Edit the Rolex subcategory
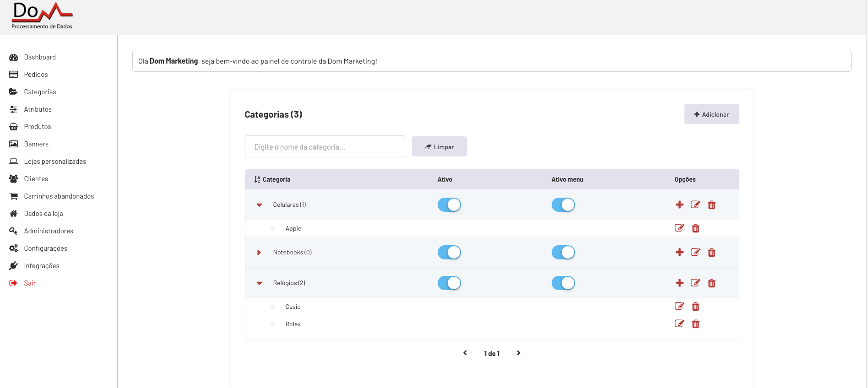This screenshot has width=868, height=388. pos(679,324)
